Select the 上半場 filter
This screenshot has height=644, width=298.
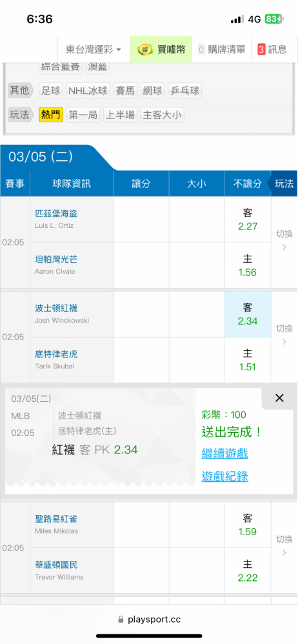120,115
